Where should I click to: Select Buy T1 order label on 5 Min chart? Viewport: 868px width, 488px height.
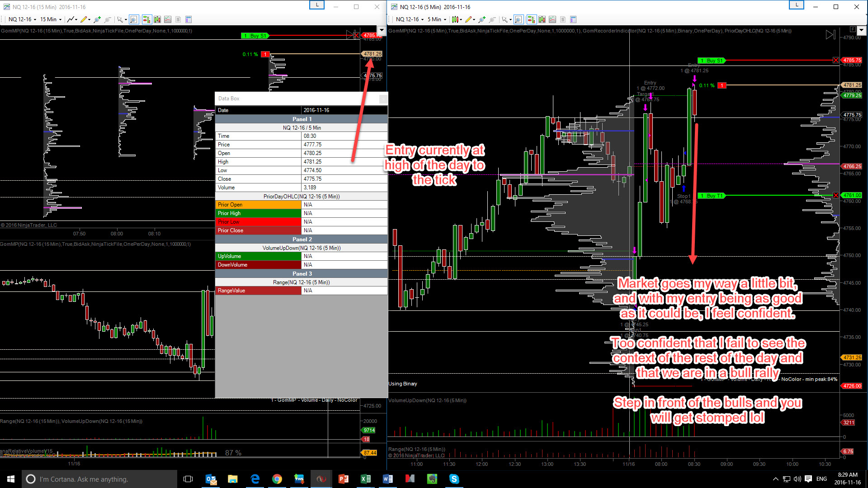(x=711, y=196)
